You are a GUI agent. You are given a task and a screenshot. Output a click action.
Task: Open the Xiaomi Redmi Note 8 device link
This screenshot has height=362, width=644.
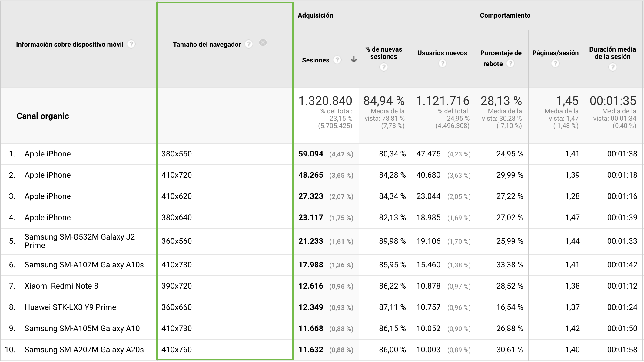pos(61,286)
